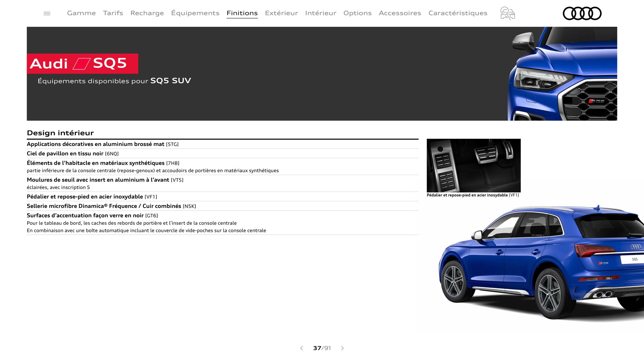Click 'En combinaison avec une boîte automatique' line
This screenshot has height=362, width=644.
[x=146, y=230]
